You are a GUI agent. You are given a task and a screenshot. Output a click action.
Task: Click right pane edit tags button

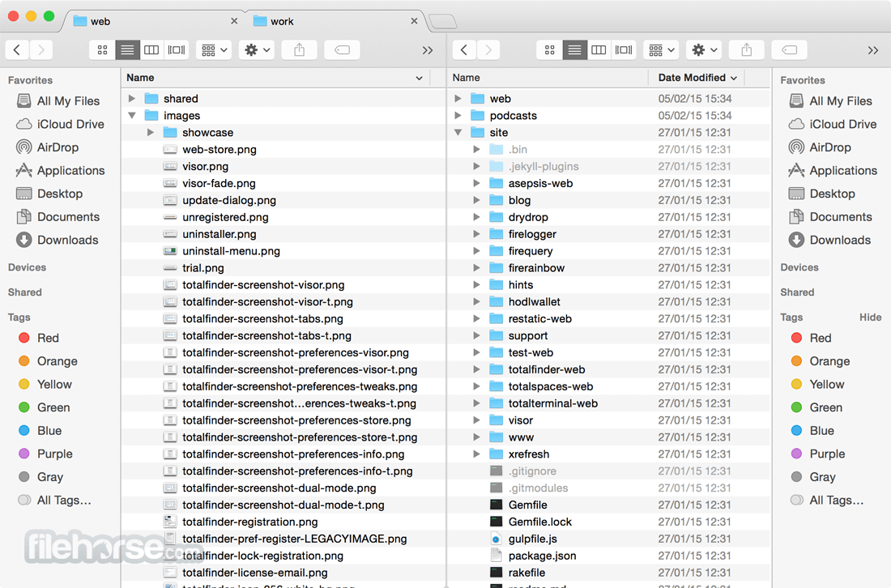789,50
